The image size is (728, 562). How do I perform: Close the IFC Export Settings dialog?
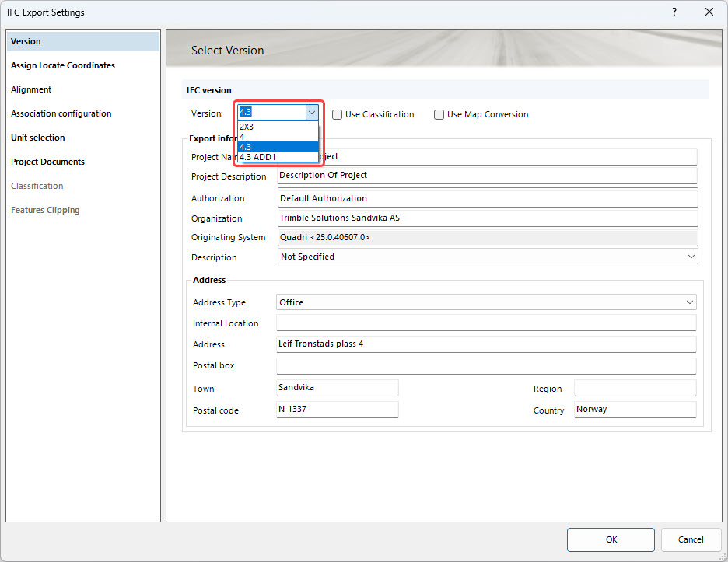[709, 12]
